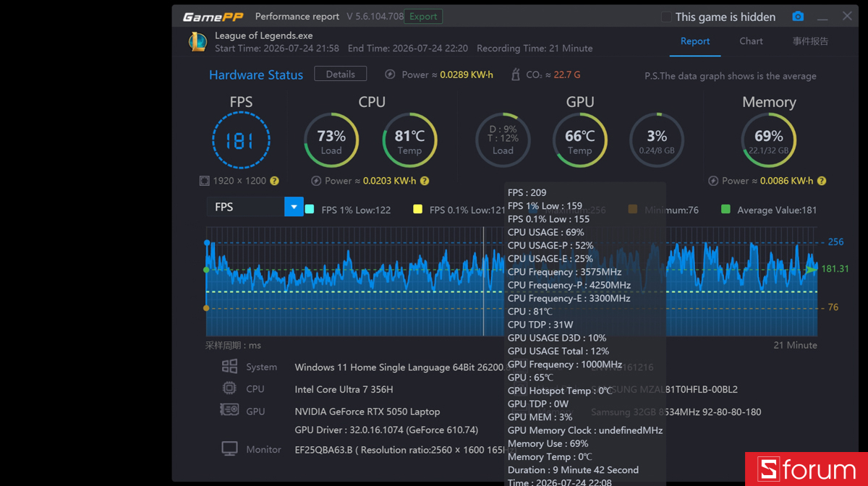Toggle the FPS 0.1% Low legend square

[x=417, y=210]
